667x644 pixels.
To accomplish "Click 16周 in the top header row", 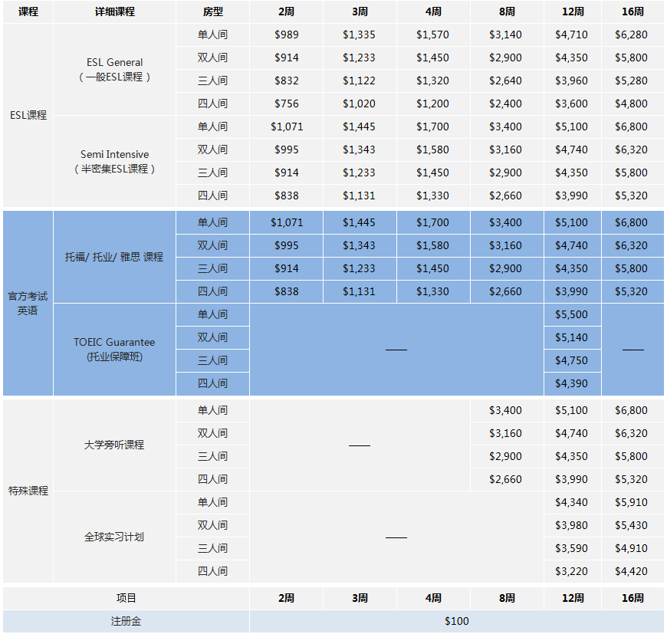I will [x=632, y=11].
